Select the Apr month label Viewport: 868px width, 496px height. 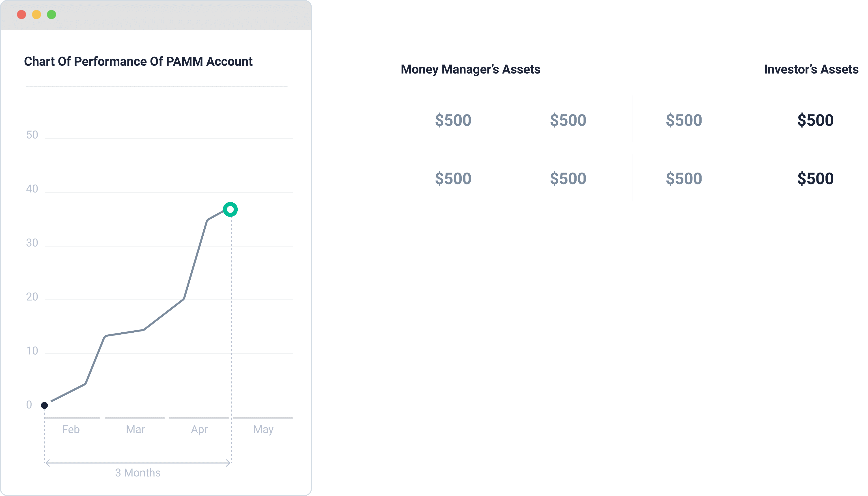coord(199,430)
